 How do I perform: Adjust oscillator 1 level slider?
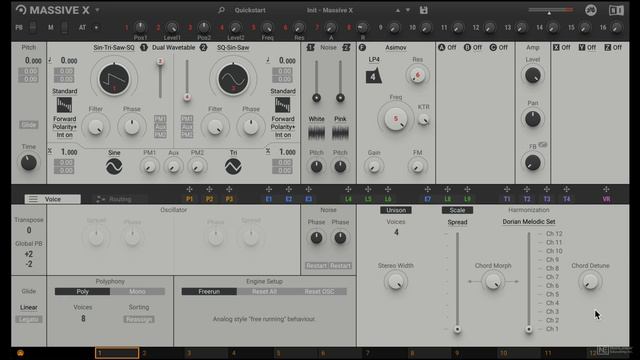(x=160, y=78)
